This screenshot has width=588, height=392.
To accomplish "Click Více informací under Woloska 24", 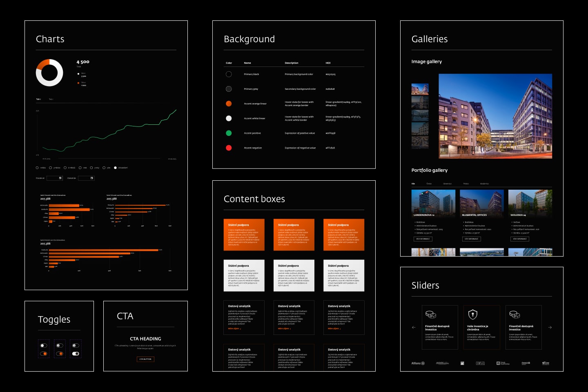I will [520, 239].
